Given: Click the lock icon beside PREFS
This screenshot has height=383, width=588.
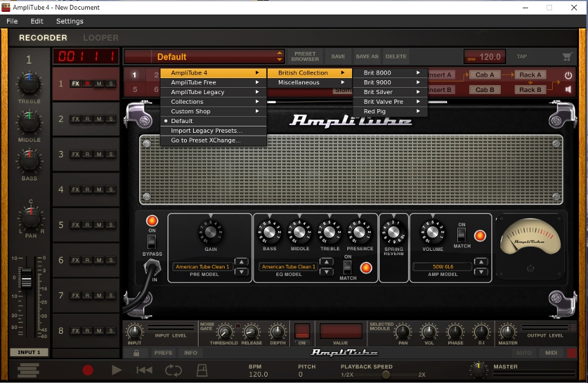Looking at the screenshot, I should (136, 353).
